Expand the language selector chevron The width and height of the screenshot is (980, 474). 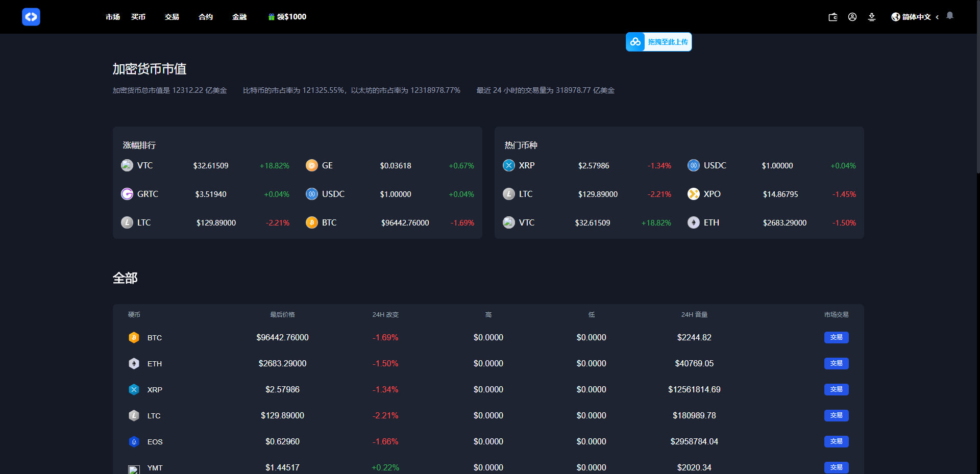938,17
